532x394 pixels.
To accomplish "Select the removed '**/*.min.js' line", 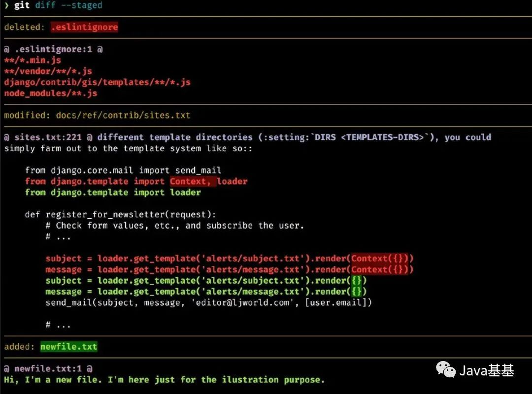I will coord(33,60).
